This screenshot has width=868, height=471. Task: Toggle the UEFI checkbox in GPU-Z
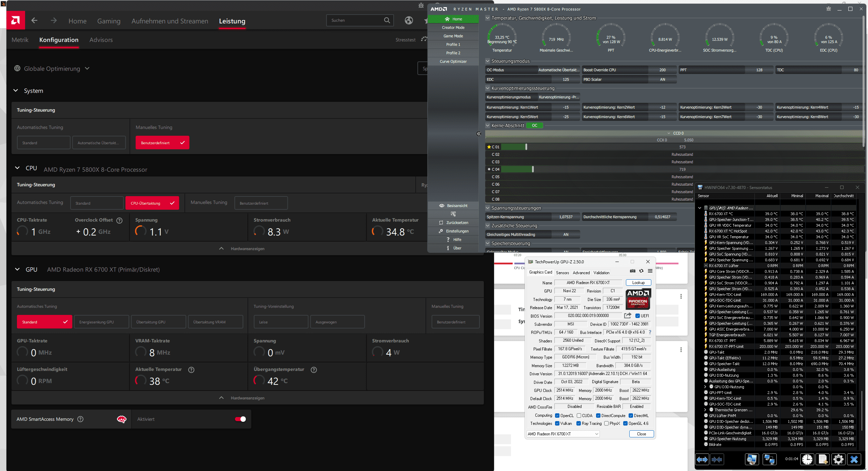click(x=637, y=316)
